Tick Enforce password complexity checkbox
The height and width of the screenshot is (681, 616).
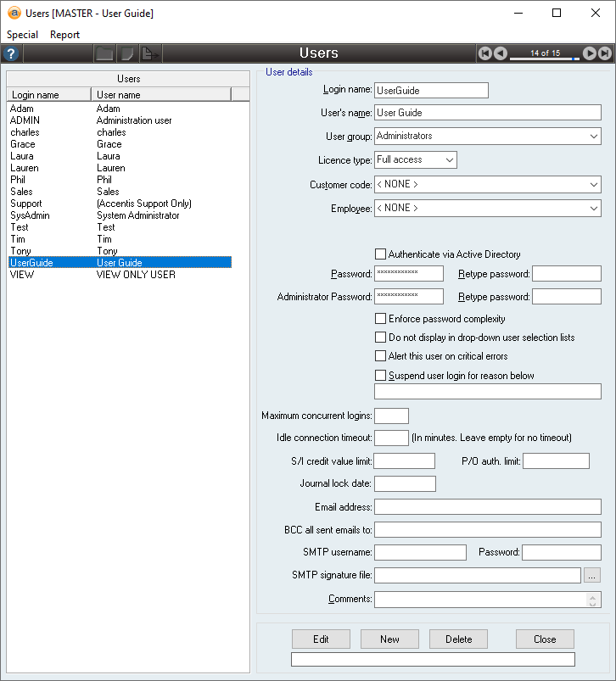click(x=380, y=319)
